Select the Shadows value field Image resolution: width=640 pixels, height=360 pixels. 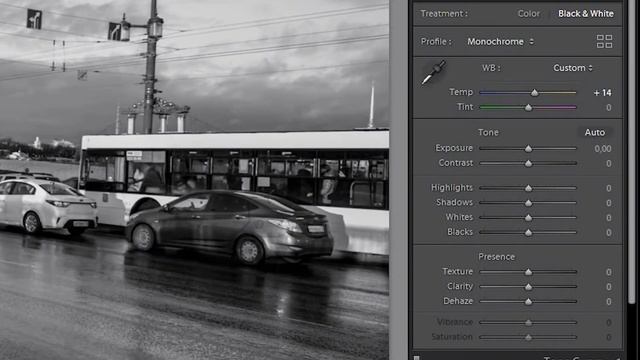coord(608,203)
